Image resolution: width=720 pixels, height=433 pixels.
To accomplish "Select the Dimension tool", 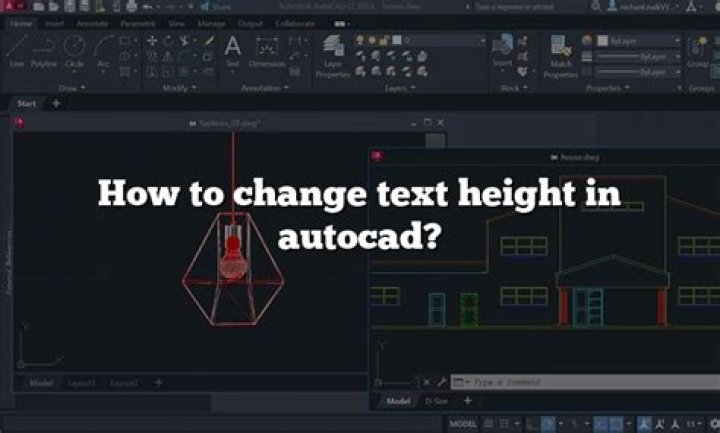I will [266, 49].
